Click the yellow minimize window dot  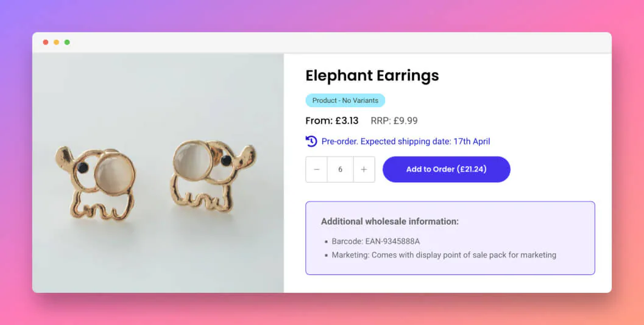tap(56, 42)
